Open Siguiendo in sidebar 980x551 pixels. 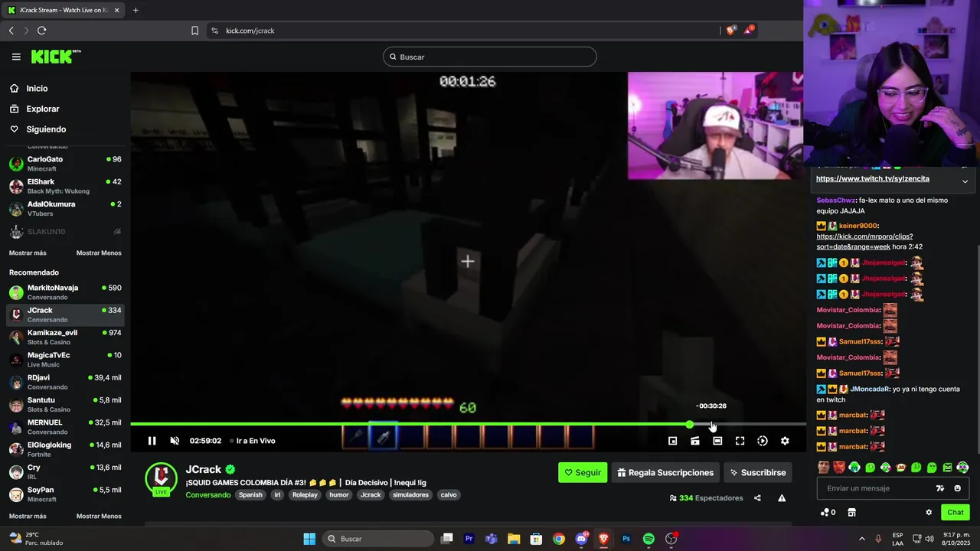[46, 129]
